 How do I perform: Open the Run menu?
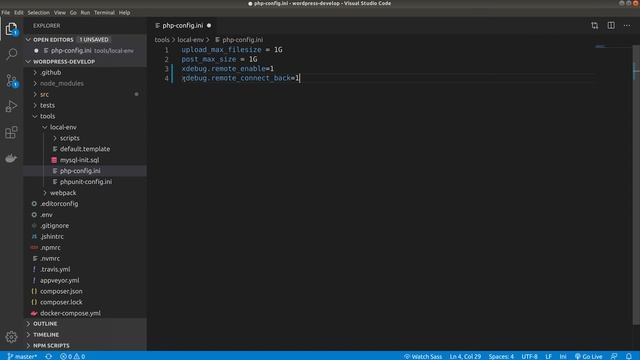pyautogui.click(x=85, y=13)
